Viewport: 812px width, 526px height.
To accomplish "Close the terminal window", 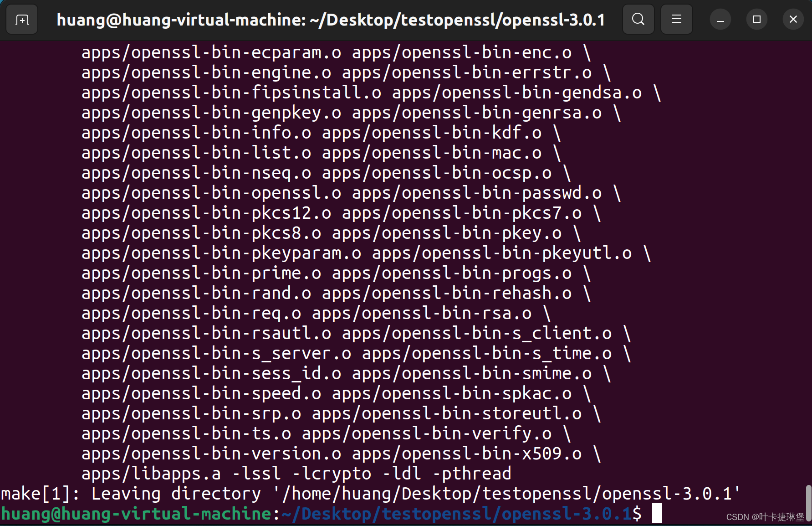I will tap(793, 20).
